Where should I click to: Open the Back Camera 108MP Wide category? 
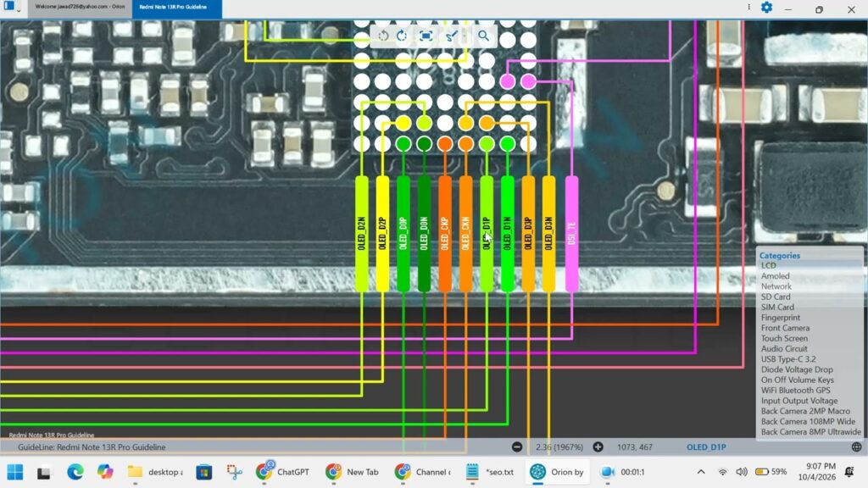(x=808, y=422)
